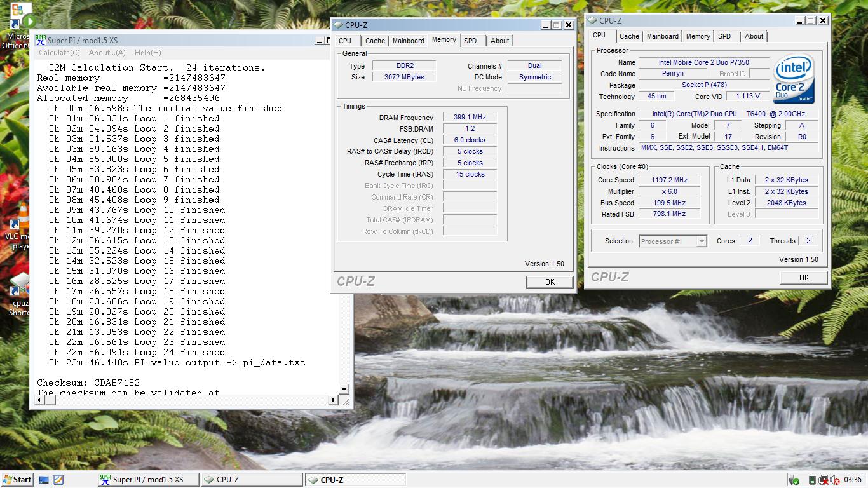Select the Memory tab in the right CPU-Z window
Screen dimensions: 868x488
pyautogui.click(x=698, y=36)
